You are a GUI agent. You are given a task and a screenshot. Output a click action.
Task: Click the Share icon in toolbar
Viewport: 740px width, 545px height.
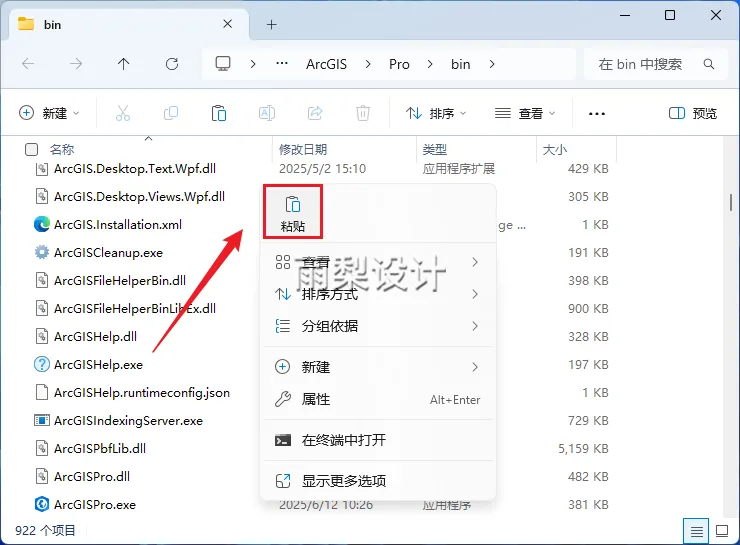click(x=315, y=113)
